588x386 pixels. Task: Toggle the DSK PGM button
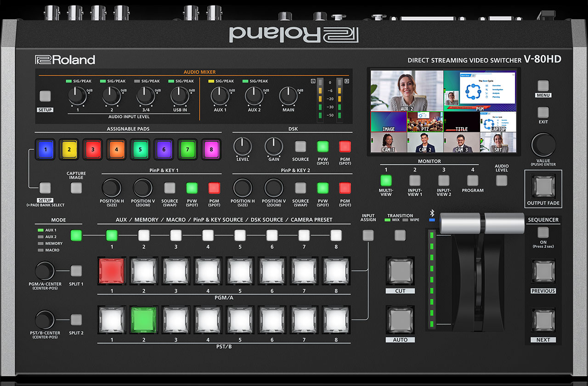point(345,146)
